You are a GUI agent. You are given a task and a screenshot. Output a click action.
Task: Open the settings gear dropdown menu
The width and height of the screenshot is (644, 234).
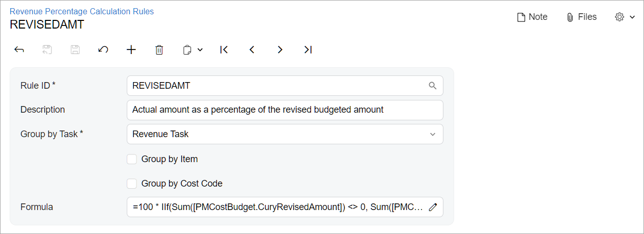coord(625,17)
